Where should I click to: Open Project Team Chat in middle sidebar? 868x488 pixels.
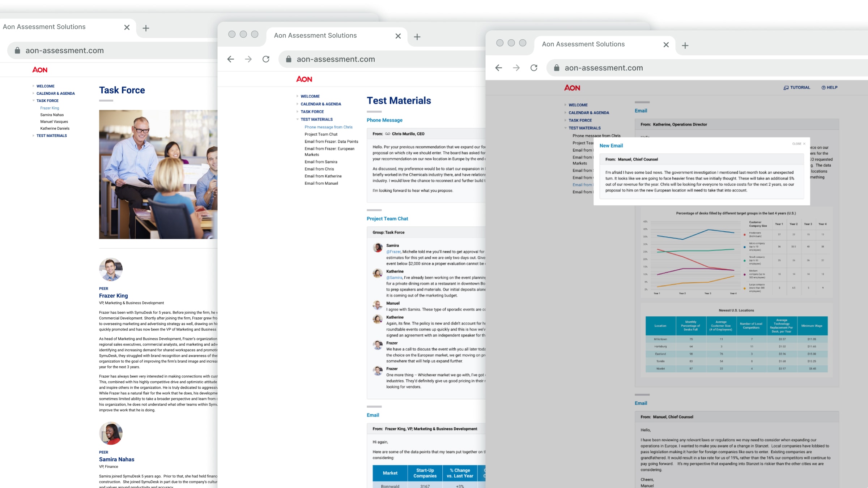[x=321, y=134]
